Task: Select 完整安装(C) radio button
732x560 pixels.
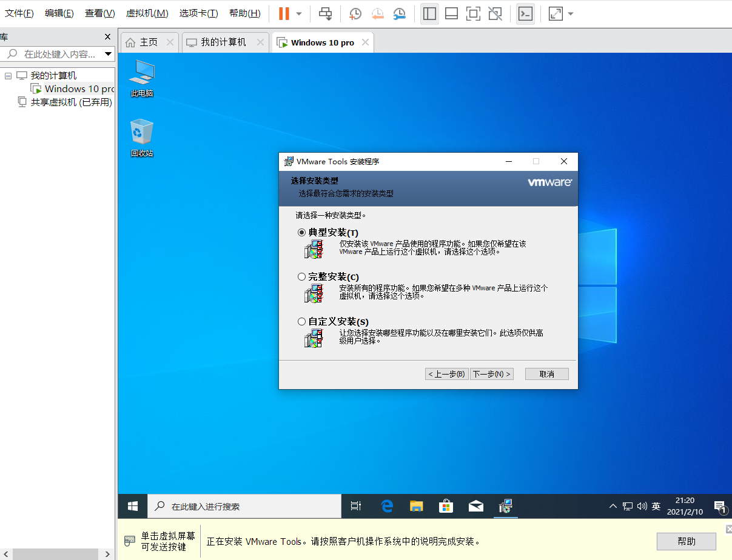Action: tap(301, 277)
